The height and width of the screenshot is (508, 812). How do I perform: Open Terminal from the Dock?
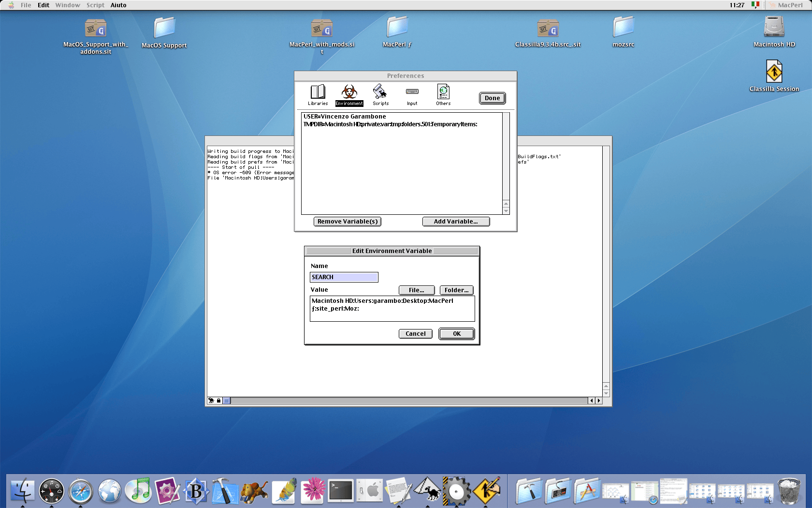[341, 491]
